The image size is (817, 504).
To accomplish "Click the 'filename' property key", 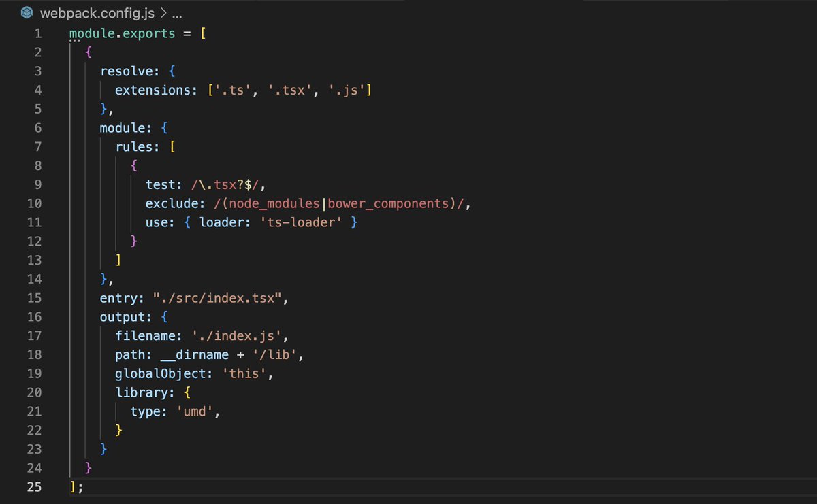I will [x=145, y=335].
